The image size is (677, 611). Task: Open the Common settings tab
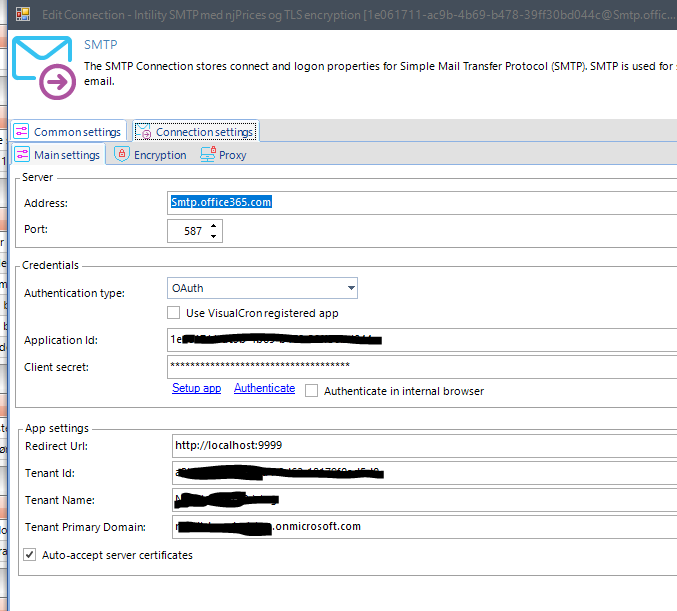[x=77, y=132]
